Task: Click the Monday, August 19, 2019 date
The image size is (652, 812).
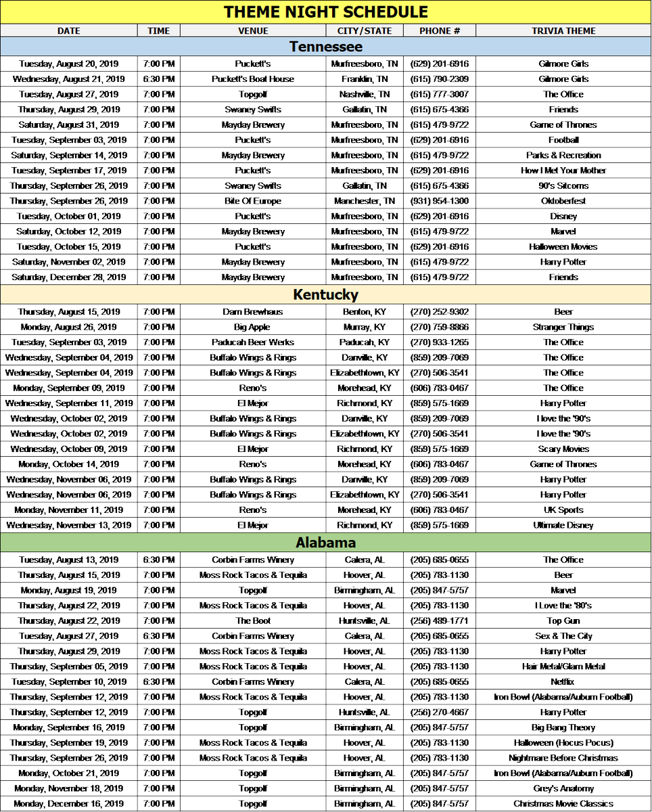Action: pyautogui.click(x=69, y=590)
